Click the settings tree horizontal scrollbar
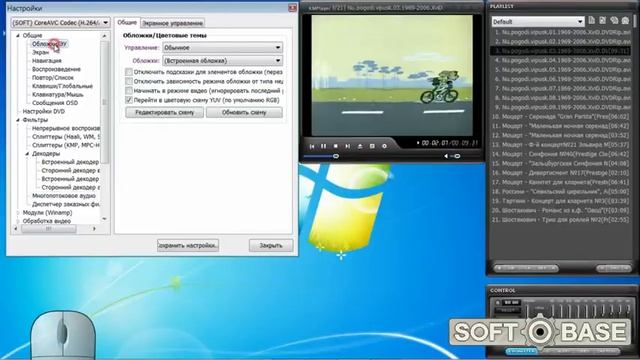The width and height of the screenshot is (640, 360). [x=48, y=229]
